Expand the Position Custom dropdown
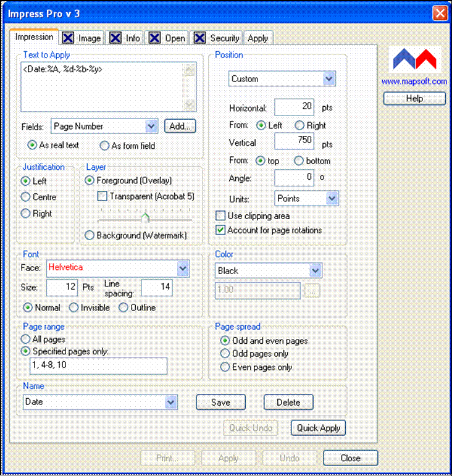 tap(329, 79)
